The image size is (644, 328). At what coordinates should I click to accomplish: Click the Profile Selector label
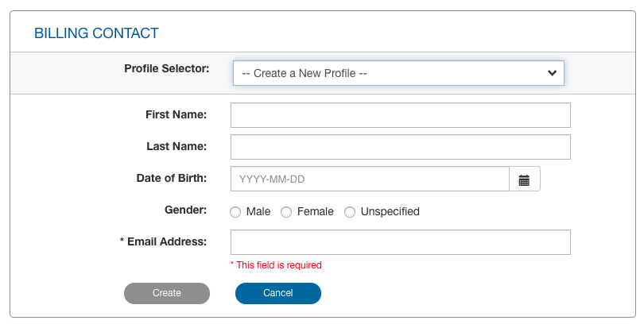(167, 68)
